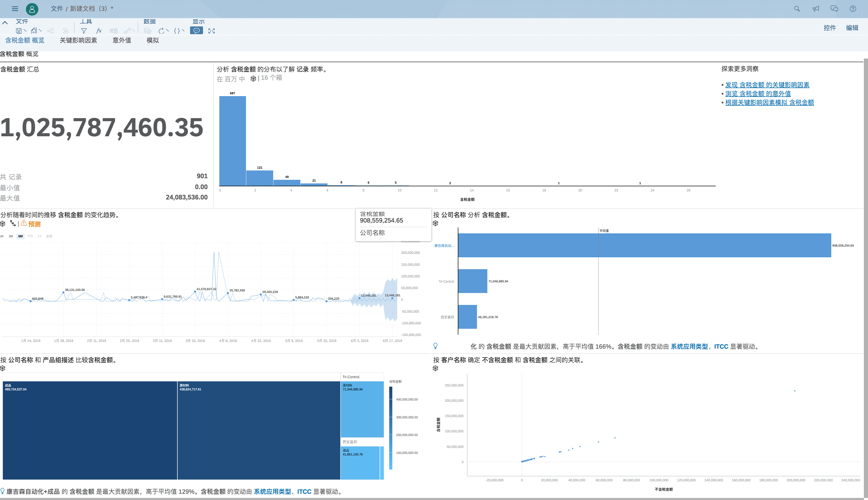Screen dimensions: 868x500
Task: Expand the save icon dropdown arrow
Action: click(25, 31)
